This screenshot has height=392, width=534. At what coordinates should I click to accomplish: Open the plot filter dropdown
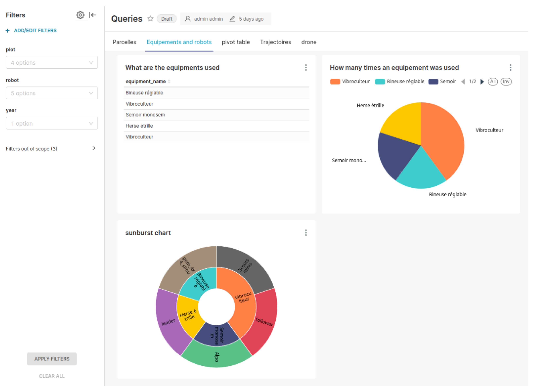pos(52,62)
